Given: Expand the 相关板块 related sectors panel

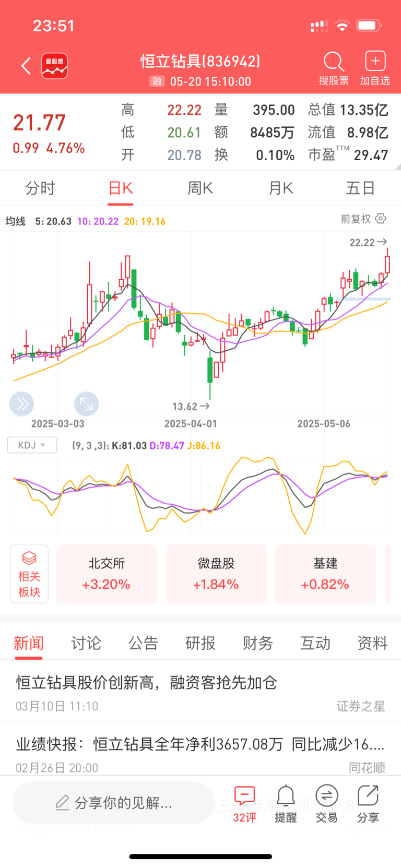Looking at the screenshot, I should pyautogui.click(x=29, y=574).
